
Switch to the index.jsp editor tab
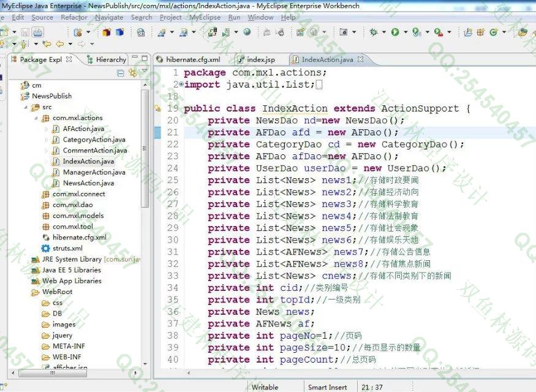pos(257,59)
